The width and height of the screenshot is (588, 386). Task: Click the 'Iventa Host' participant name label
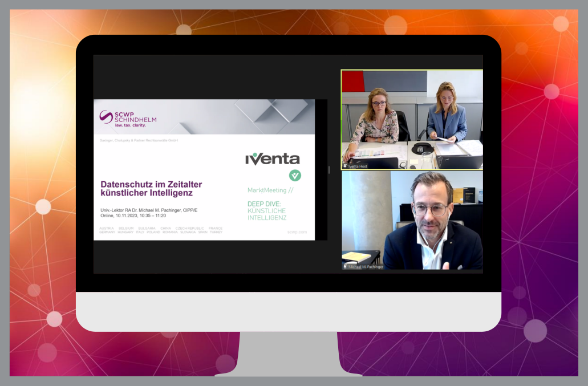(x=358, y=166)
